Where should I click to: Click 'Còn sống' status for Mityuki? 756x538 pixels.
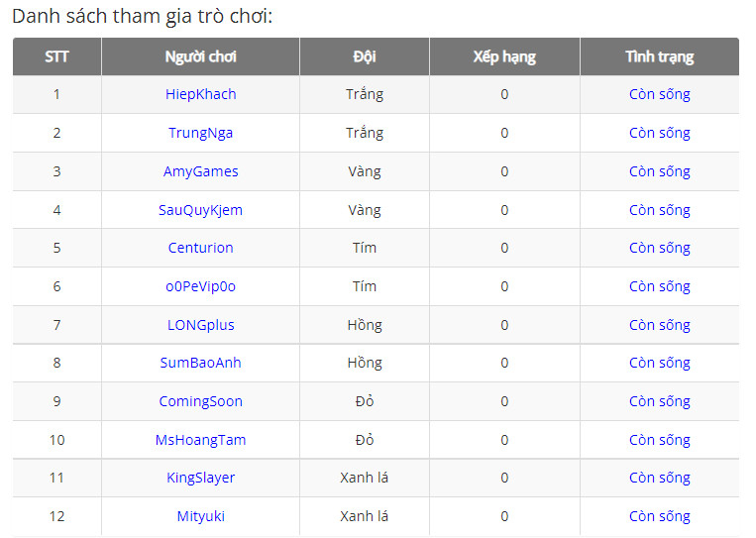point(659,516)
